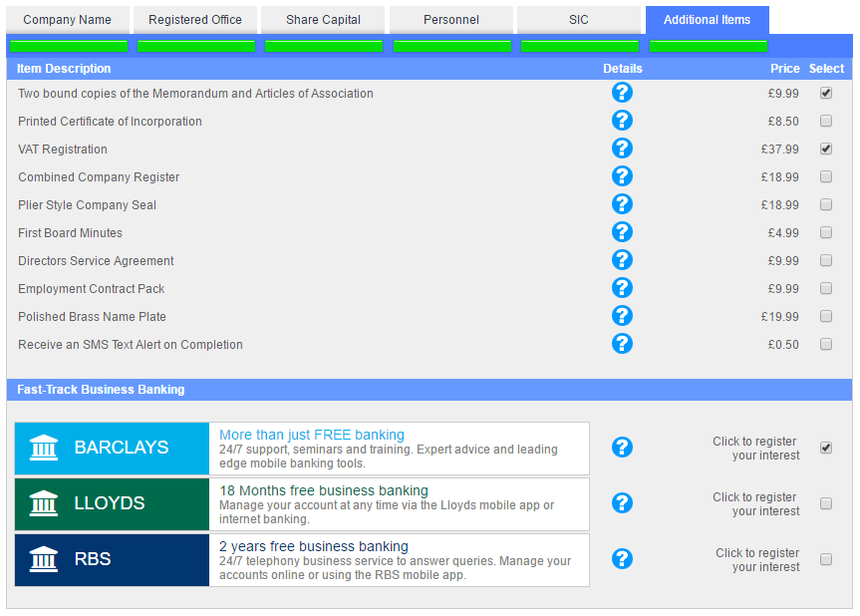Click the 'VAT Registration' item text
This screenshot has height=616, width=860.
coord(63,150)
